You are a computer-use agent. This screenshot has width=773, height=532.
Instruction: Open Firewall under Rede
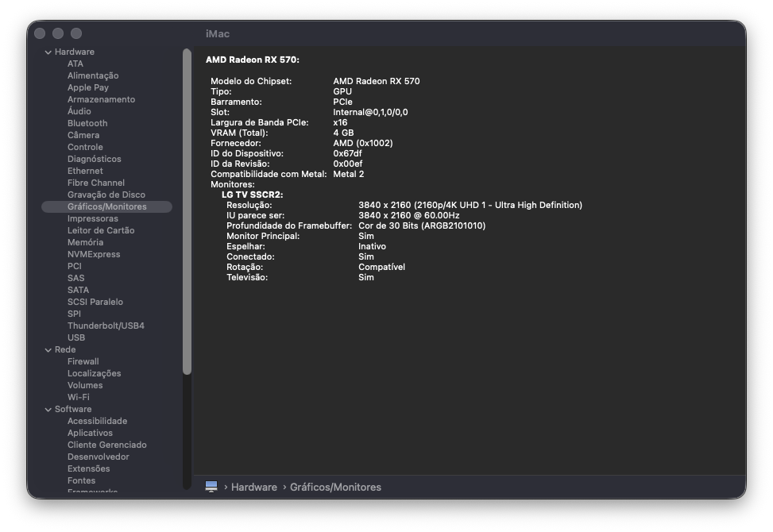pyautogui.click(x=83, y=361)
